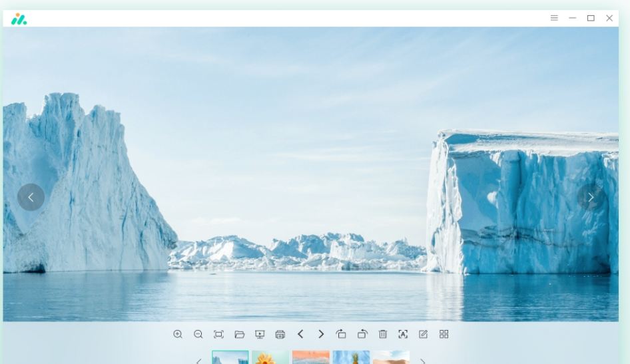Print the current image

pos(280,334)
